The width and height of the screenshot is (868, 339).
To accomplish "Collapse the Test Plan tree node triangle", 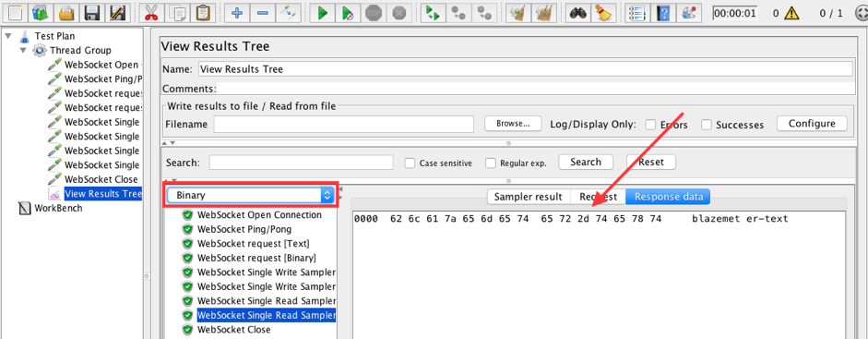I will point(8,36).
